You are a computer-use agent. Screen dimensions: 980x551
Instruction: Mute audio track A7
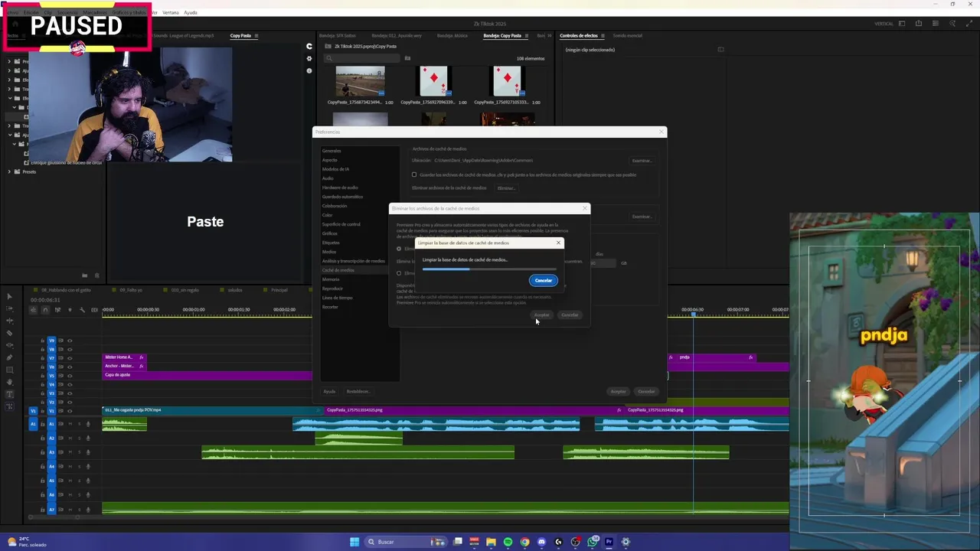point(70,510)
